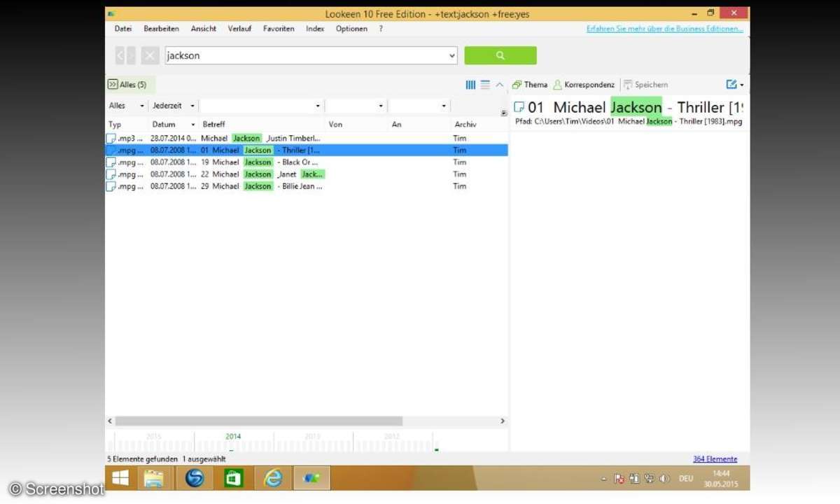This screenshot has height=504, width=840.
Task: Click the volume speaker tray icon
Action: coord(664,479)
